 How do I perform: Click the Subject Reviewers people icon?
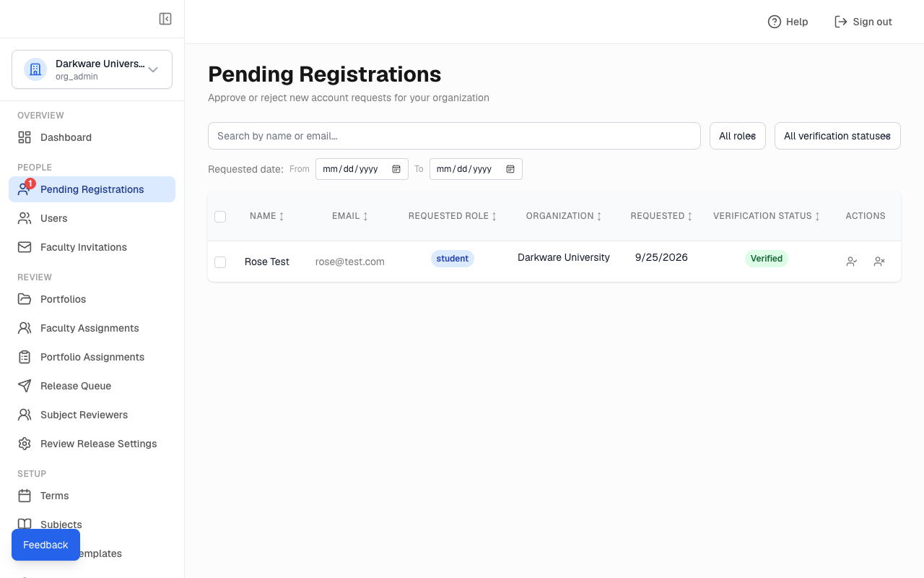pos(25,415)
